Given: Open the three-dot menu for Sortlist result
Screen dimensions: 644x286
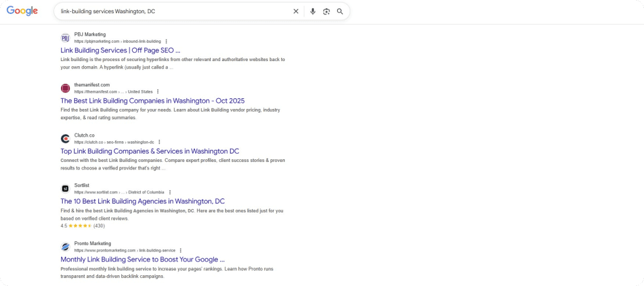Looking at the screenshot, I should click(170, 192).
